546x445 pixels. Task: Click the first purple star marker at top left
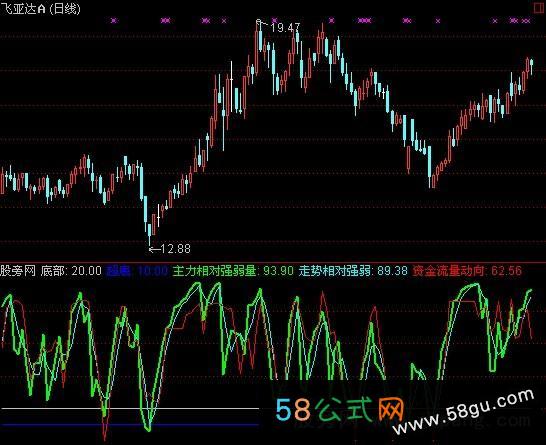[x=114, y=21]
